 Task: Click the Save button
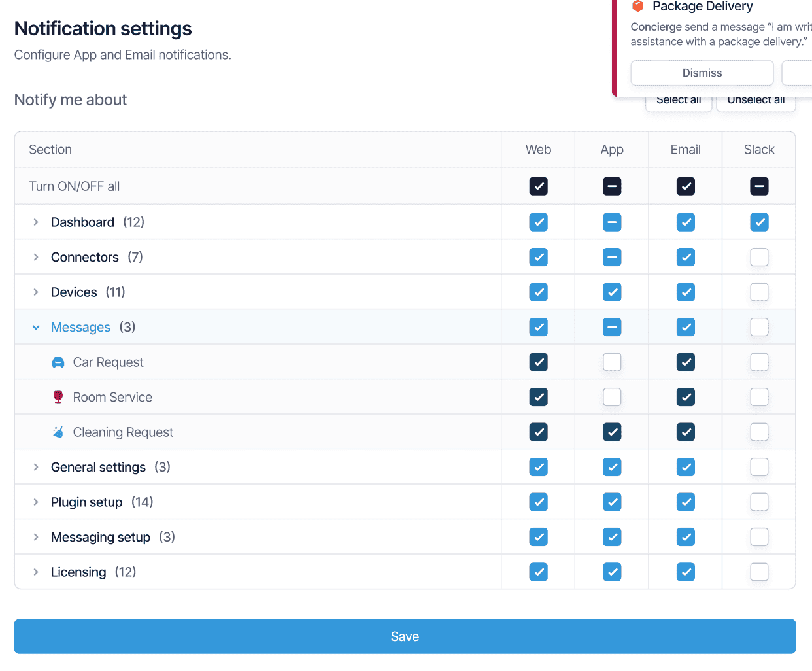tap(405, 636)
